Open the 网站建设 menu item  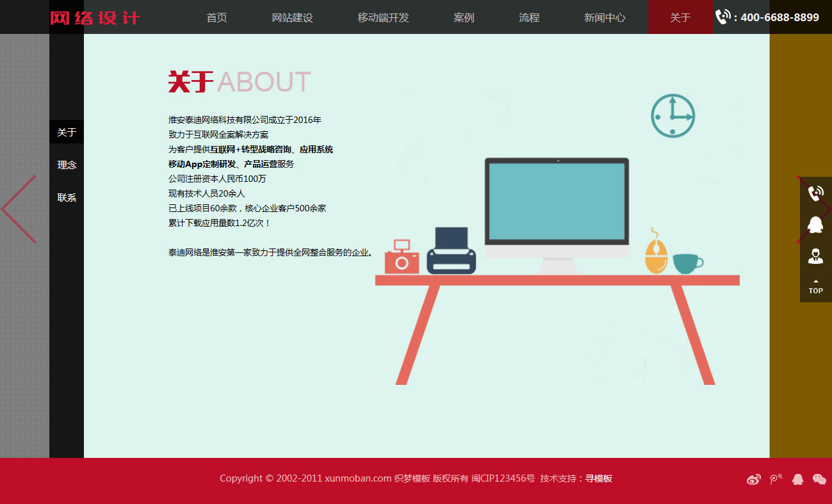pyautogui.click(x=292, y=17)
